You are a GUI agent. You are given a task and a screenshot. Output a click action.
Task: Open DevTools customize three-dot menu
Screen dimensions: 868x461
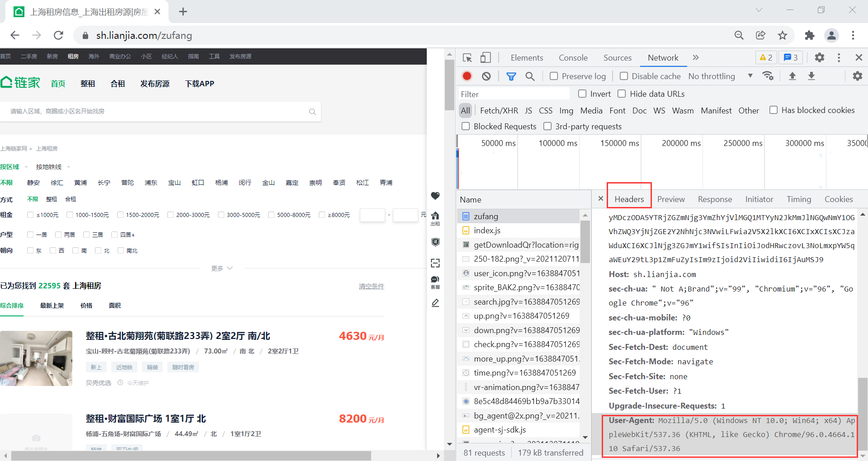[839, 57]
